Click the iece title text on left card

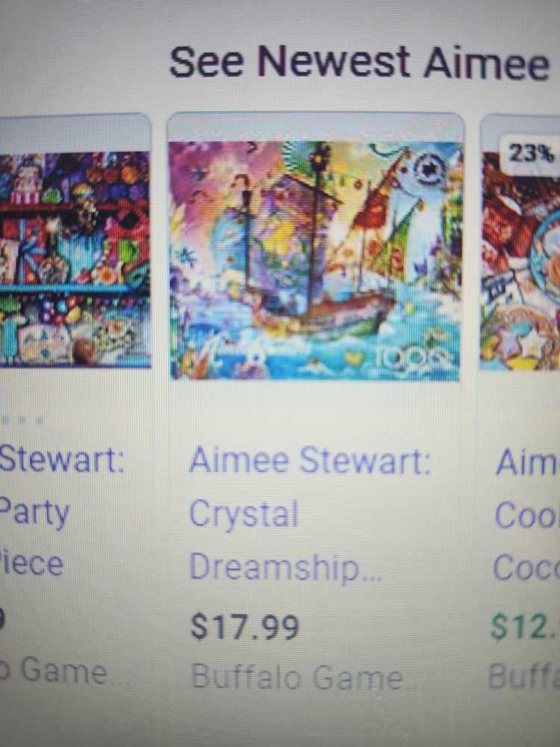pyautogui.click(x=31, y=563)
